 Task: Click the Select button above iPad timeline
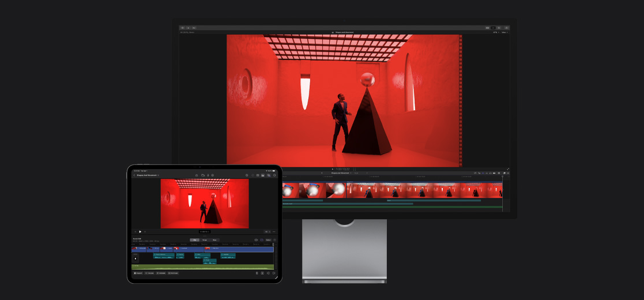coord(268,239)
